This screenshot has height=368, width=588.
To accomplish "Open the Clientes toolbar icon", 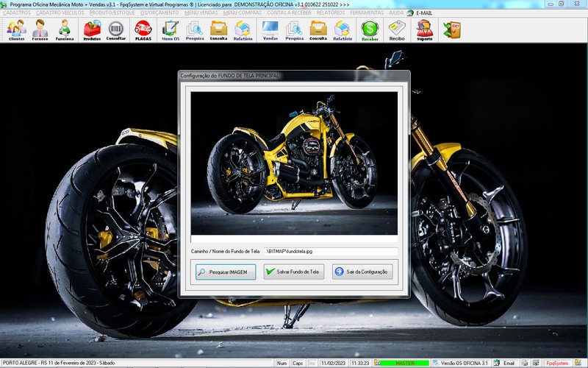I will 16,30.
